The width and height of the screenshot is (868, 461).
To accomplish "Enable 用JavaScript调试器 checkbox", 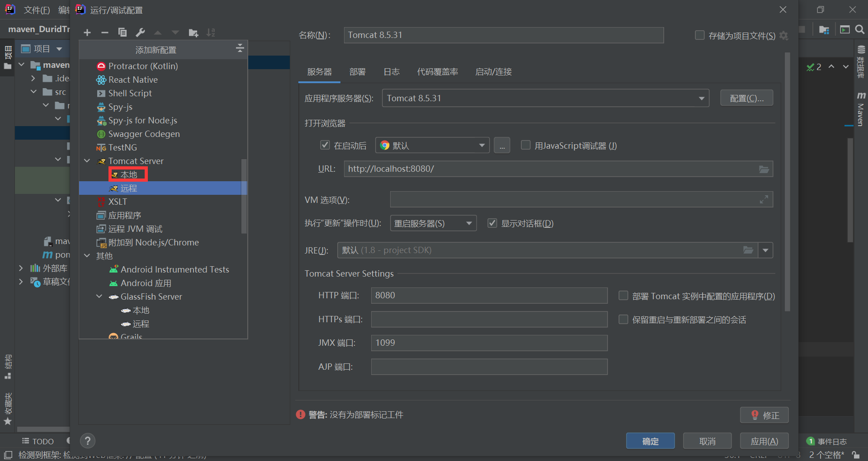I will pyautogui.click(x=525, y=145).
